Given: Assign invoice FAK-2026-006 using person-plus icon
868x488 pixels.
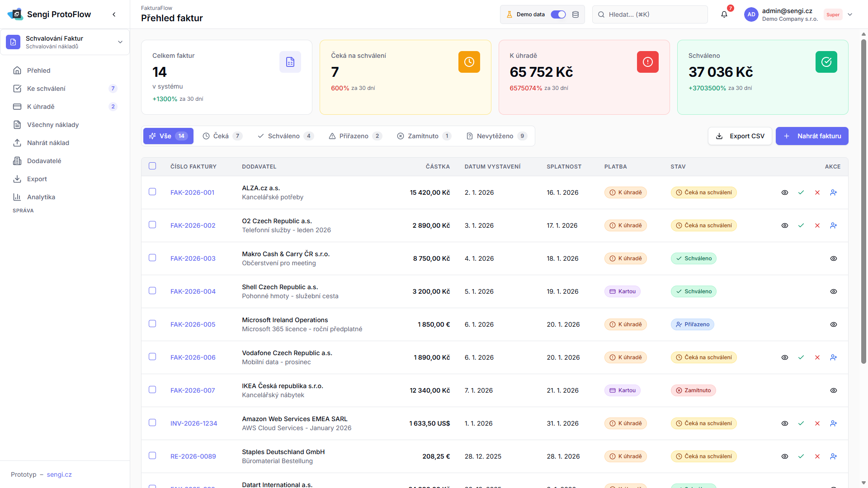Looking at the screenshot, I should point(834,357).
